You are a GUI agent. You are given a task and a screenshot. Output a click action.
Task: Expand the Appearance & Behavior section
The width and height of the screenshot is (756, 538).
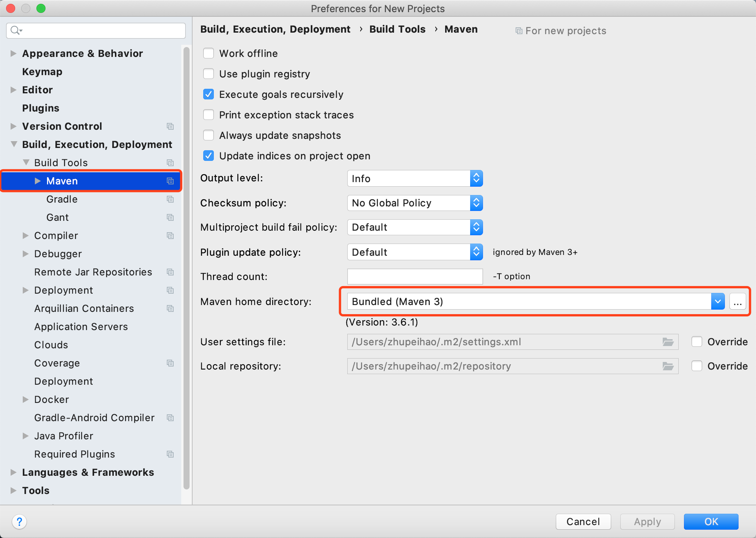13,53
